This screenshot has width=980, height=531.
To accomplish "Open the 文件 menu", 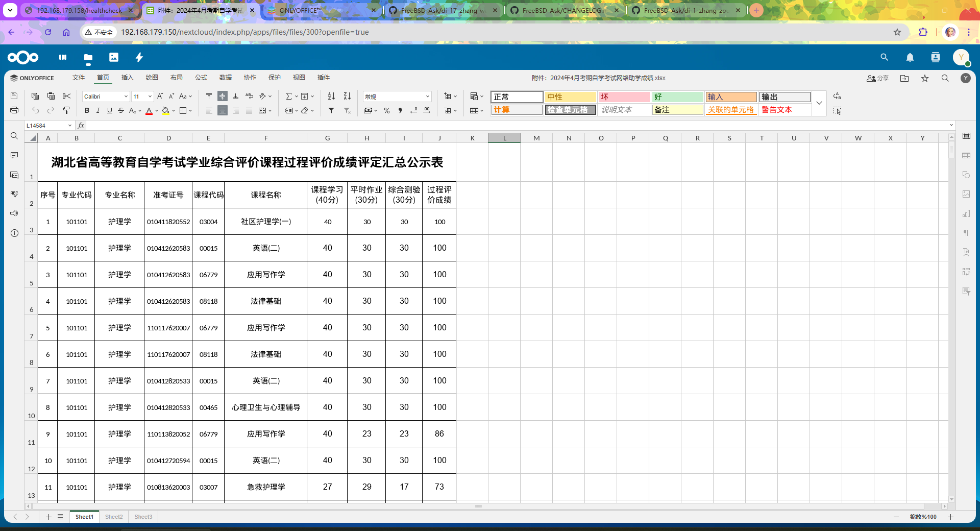I will click(79, 78).
